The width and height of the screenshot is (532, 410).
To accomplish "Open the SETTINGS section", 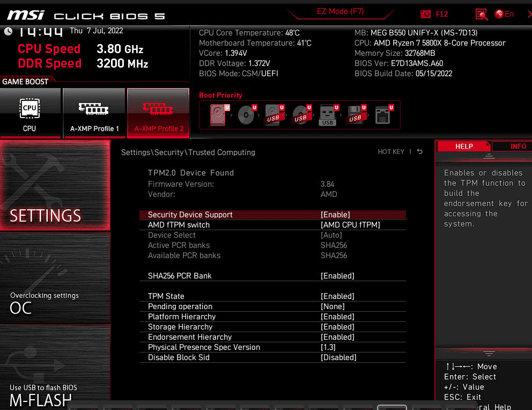I will click(55, 185).
